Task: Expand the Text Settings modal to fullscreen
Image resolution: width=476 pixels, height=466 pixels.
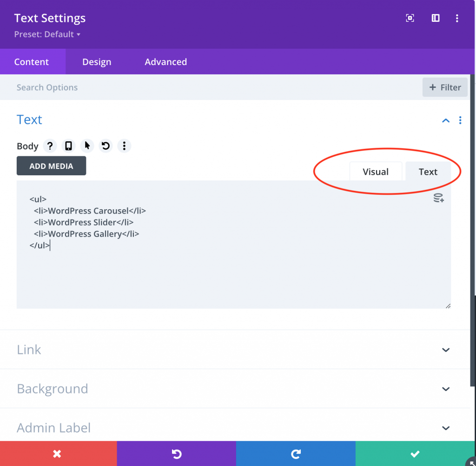Action: 410,18
